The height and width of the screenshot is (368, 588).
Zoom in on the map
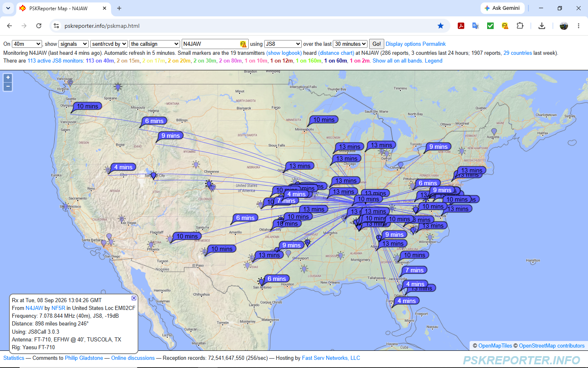[8, 78]
